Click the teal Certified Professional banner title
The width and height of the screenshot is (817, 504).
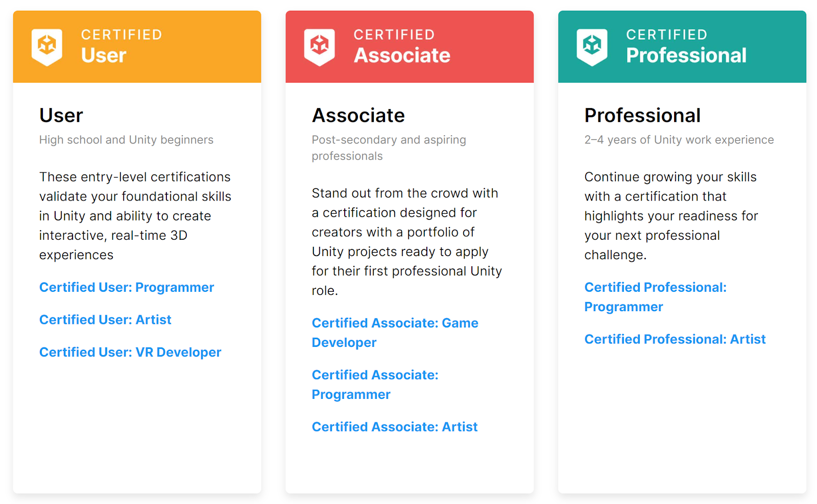[x=686, y=46]
